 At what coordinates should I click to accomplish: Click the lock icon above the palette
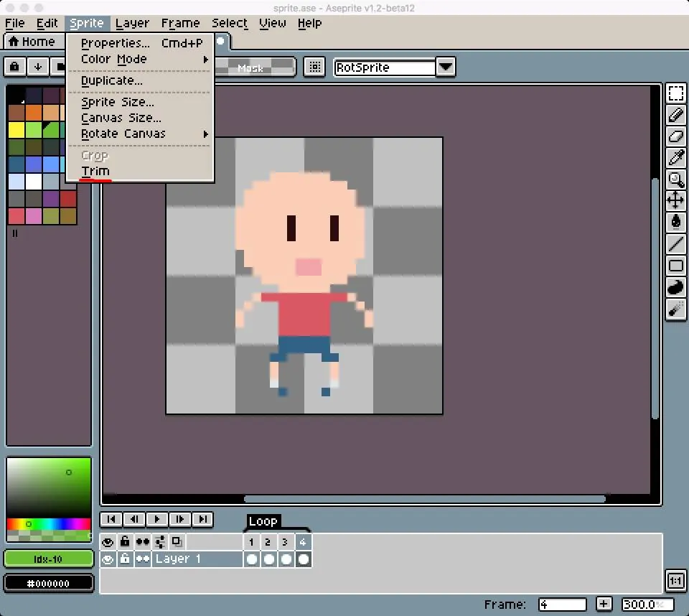14,67
